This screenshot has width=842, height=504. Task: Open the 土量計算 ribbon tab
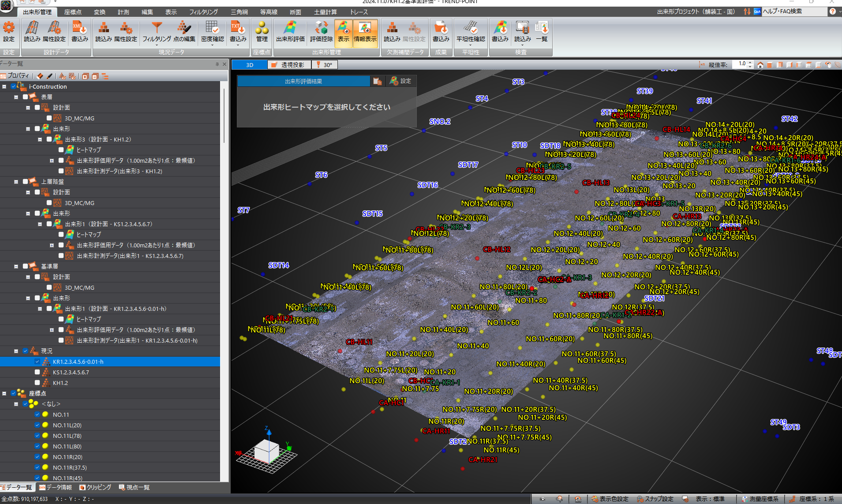coord(325,12)
